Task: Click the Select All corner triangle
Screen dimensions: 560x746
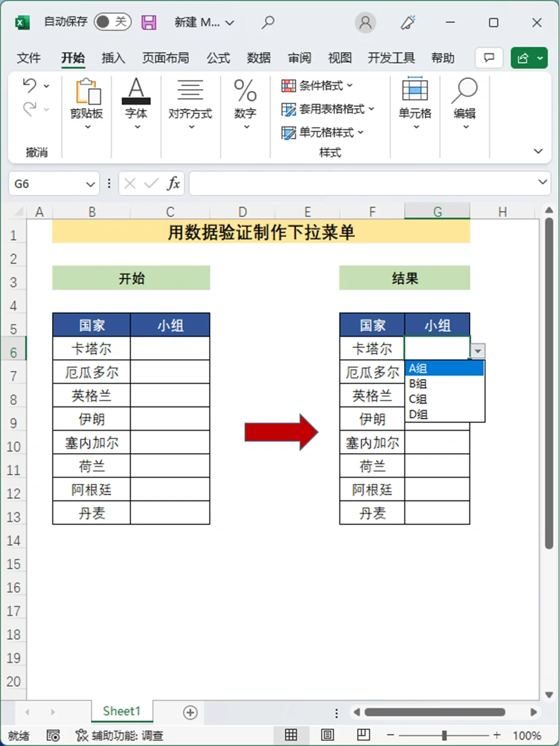Action: pos(18,212)
